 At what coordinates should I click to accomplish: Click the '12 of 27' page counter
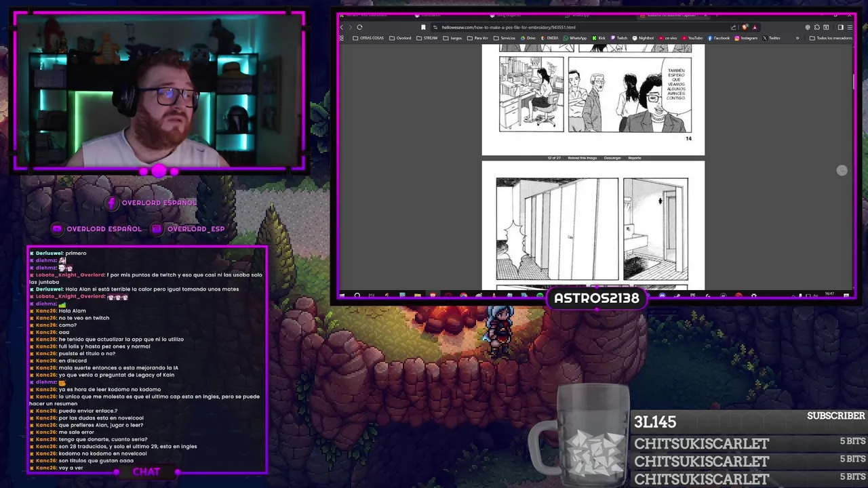[554, 158]
